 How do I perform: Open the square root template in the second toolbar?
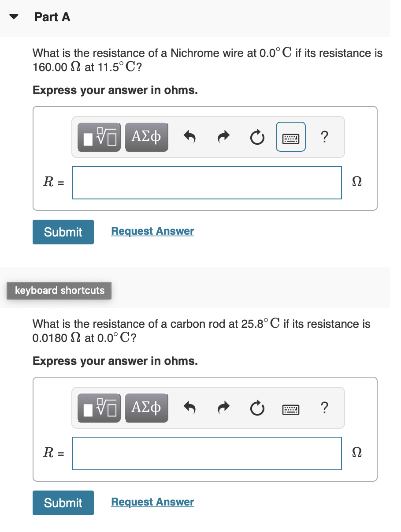coord(99,408)
